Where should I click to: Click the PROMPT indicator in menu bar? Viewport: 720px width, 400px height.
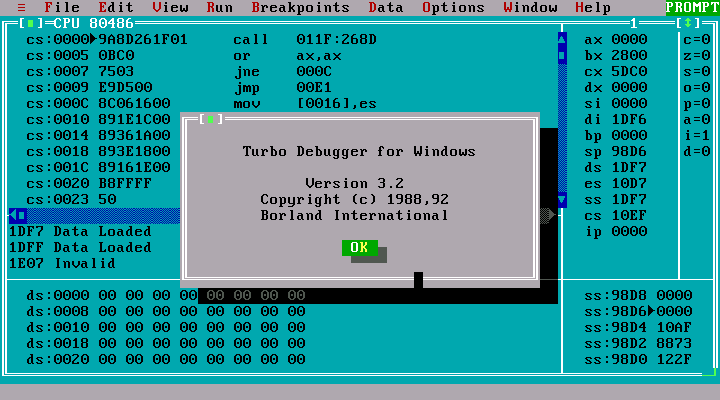[x=692, y=7]
